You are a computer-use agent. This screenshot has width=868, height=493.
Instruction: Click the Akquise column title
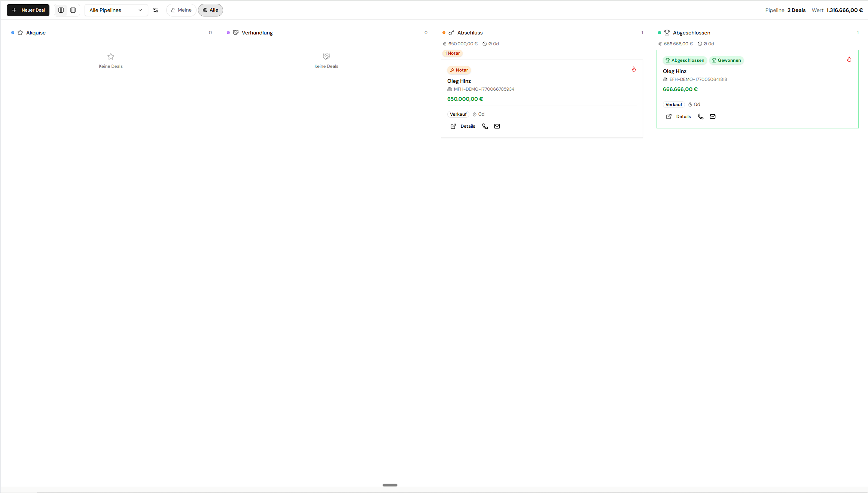click(36, 33)
